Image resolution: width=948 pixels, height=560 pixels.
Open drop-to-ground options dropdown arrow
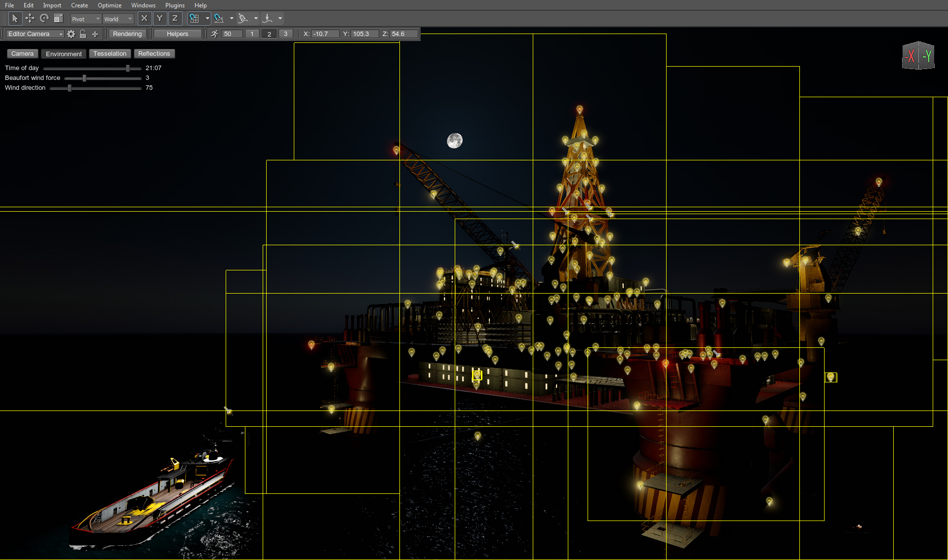[x=280, y=18]
